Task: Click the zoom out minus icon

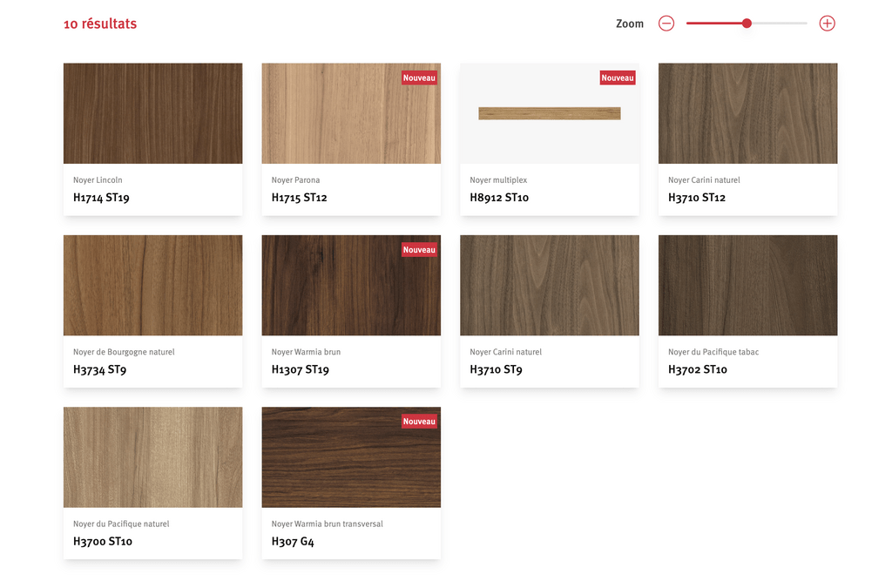Action: click(x=666, y=24)
